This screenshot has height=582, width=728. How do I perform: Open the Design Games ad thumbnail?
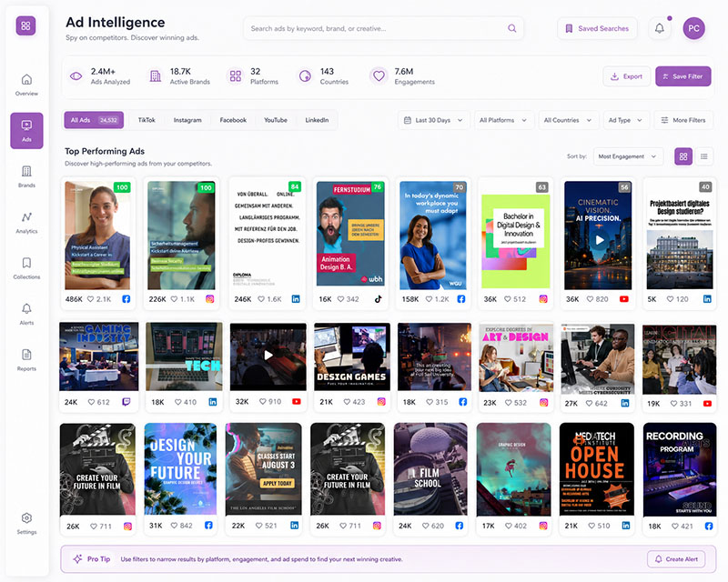coord(352,356)
